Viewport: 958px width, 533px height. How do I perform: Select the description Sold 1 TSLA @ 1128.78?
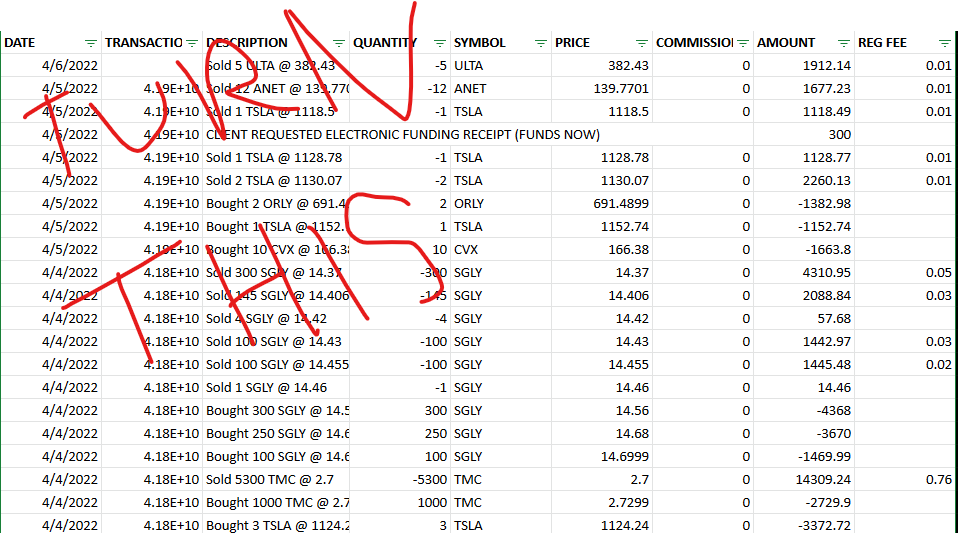pos(276,158)
